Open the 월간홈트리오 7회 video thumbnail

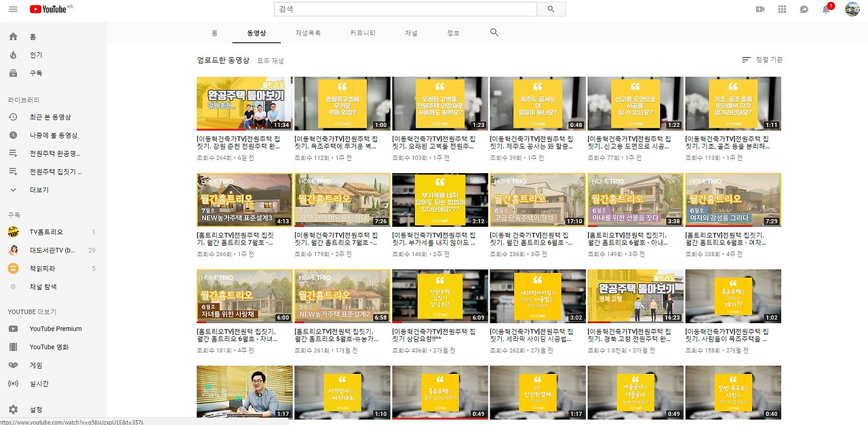pos(244,199)
